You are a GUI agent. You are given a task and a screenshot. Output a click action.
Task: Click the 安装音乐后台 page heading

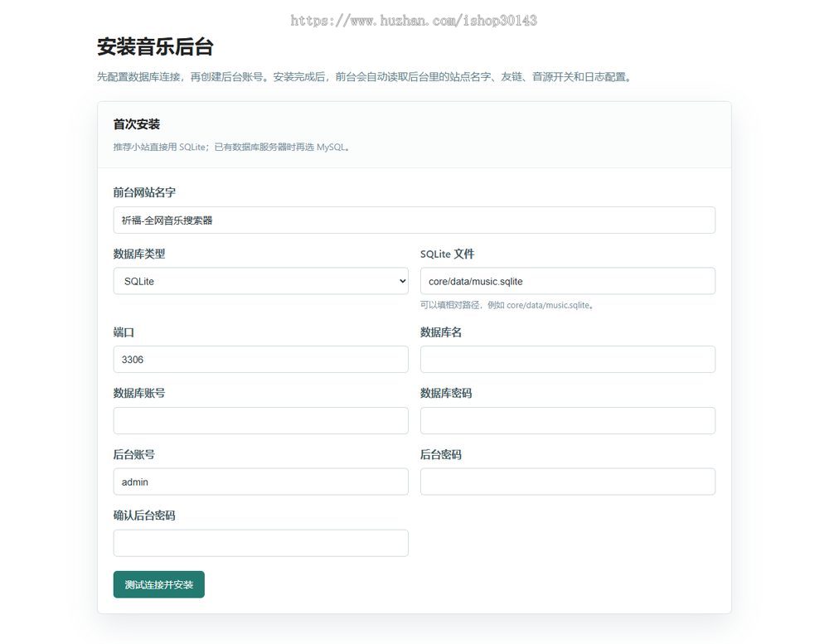(x=155, y=46)
